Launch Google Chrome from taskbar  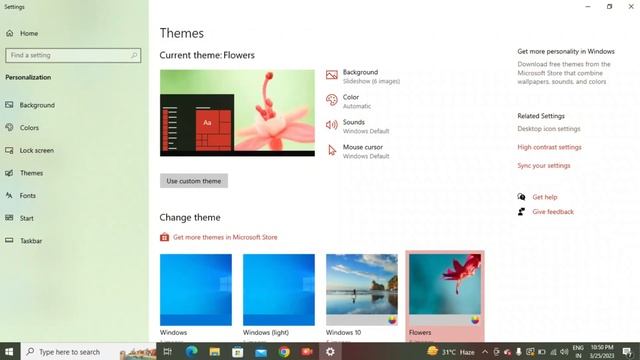tap(284, 351)
